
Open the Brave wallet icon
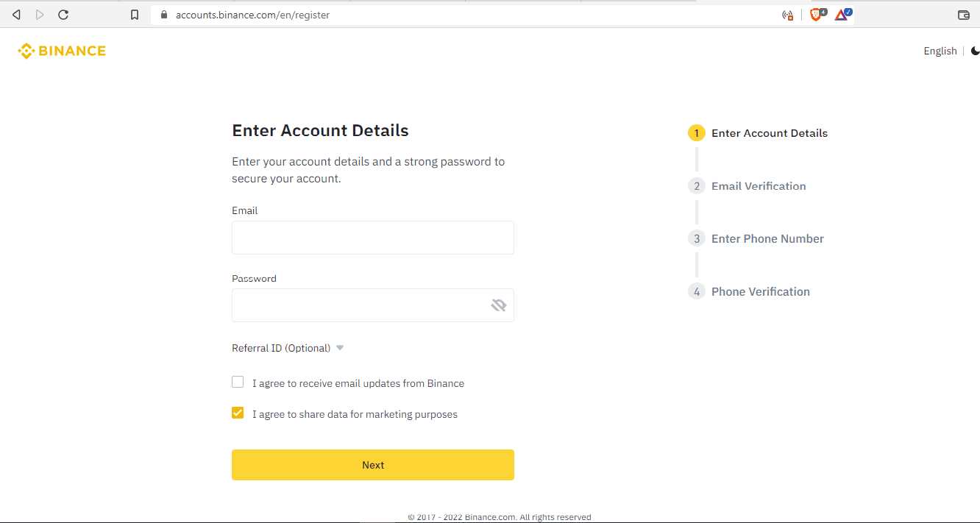point(963,15)
